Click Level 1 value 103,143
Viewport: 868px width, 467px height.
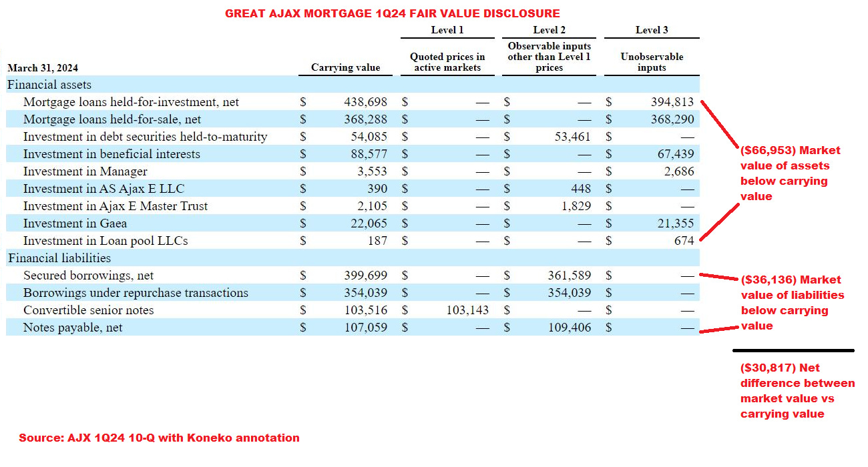pyautogui.click(x=467, y=310)
